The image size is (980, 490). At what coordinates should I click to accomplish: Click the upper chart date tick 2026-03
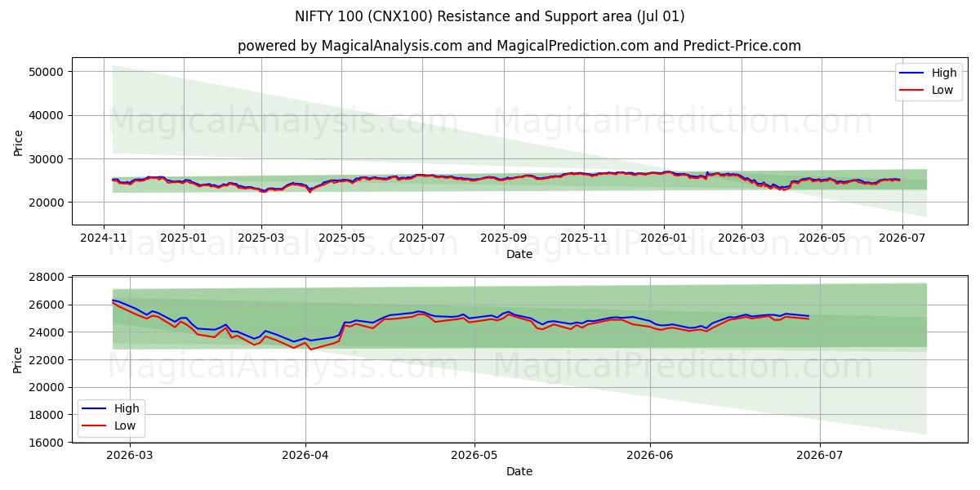point(741,237)
